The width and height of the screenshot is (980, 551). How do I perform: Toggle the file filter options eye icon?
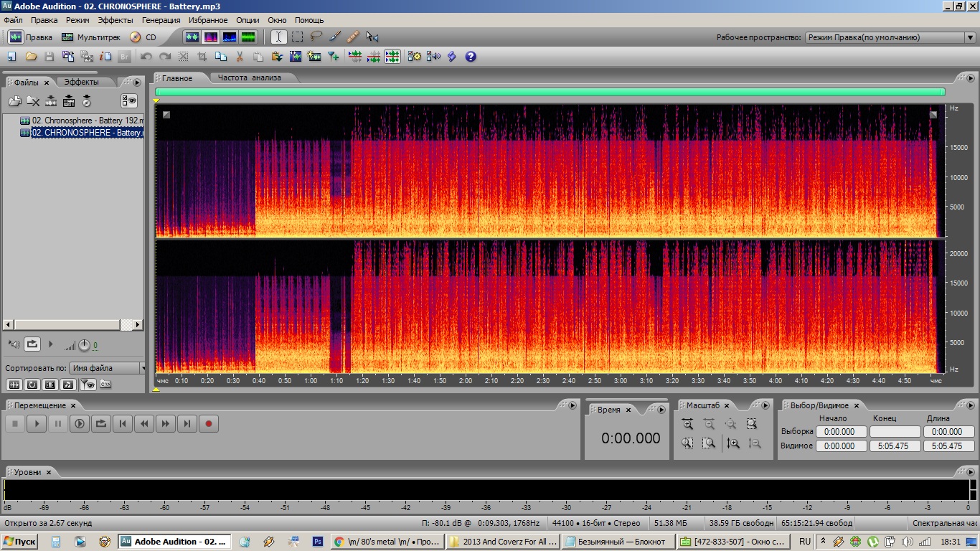pyautogui.click(x=129, y=100)
